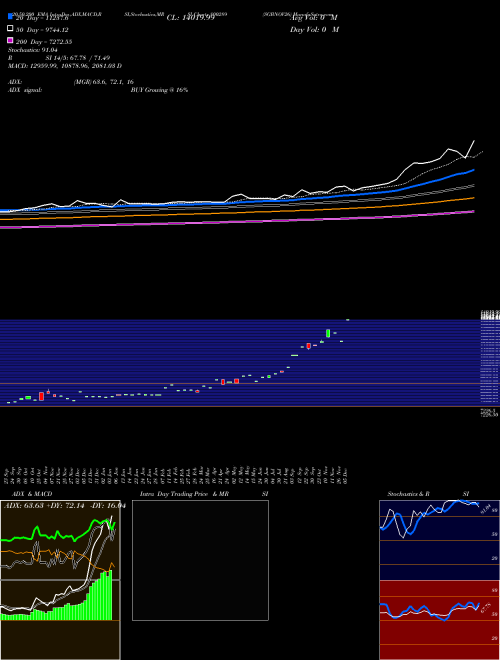This screenshot has width=500, height=660.
Task: Click the 'Avg Vol: 0 M' readout
Action: click(x=314, y=18)
